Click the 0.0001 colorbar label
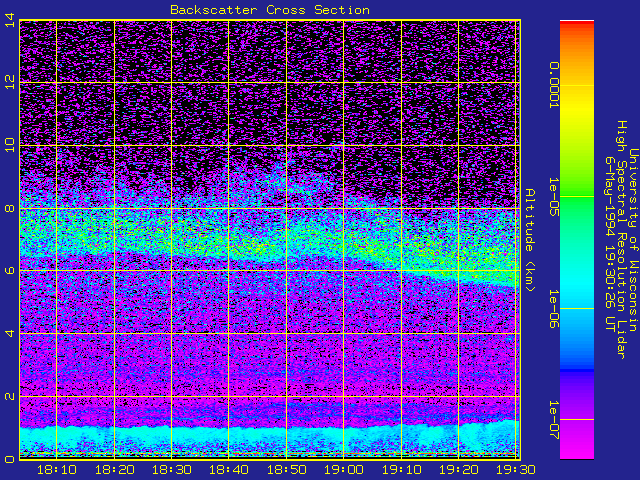The image size is (640, 480). point(553,85)
